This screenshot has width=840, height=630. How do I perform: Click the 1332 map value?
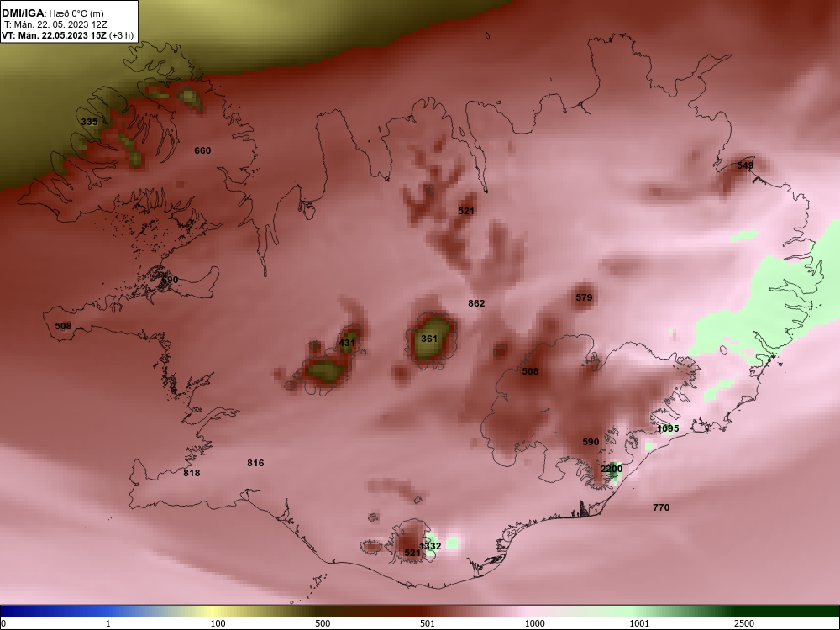430,546
